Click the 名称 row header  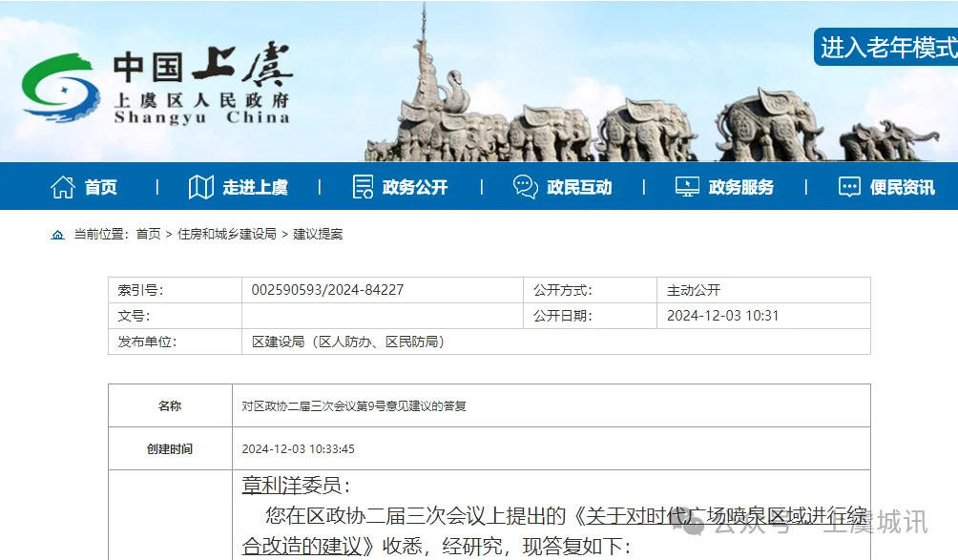(171, 405)
